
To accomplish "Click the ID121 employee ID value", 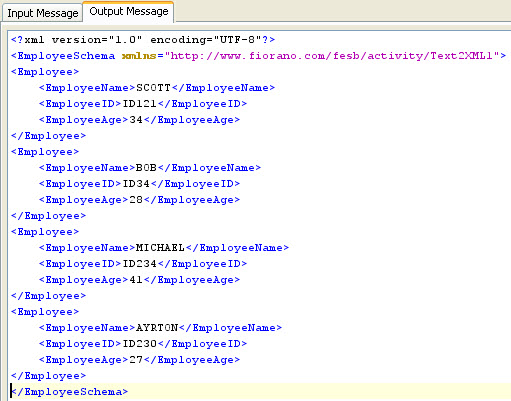I will coord(139,104).
